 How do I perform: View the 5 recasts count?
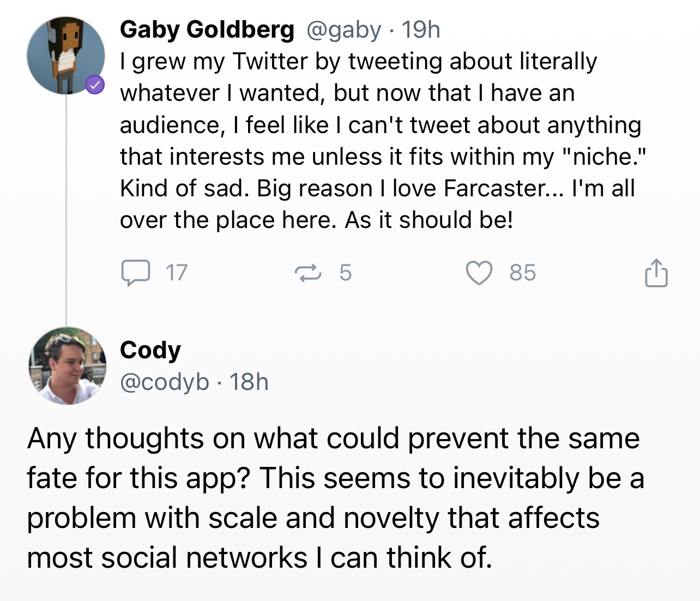pos(346,273)
